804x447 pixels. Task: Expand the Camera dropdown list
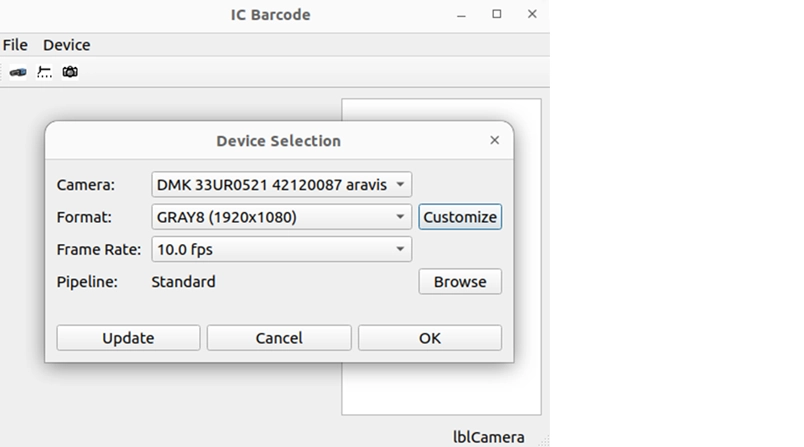tap(281, 185)
